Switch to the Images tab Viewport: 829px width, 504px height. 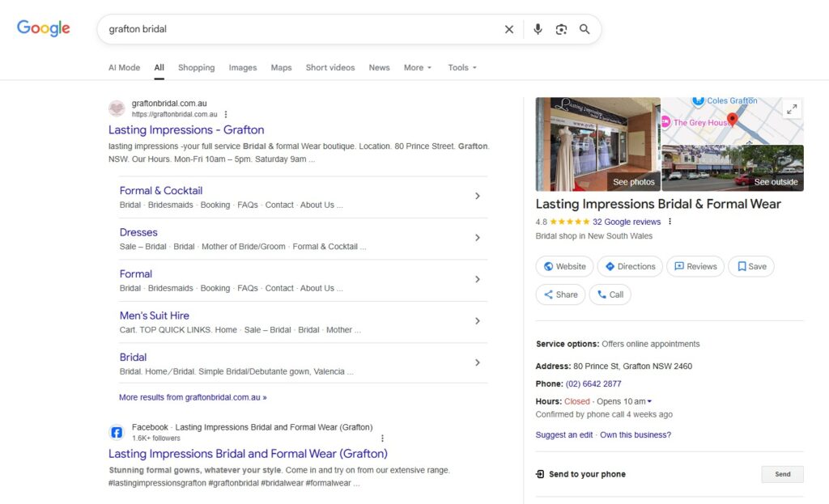click(x=242, y=68)
